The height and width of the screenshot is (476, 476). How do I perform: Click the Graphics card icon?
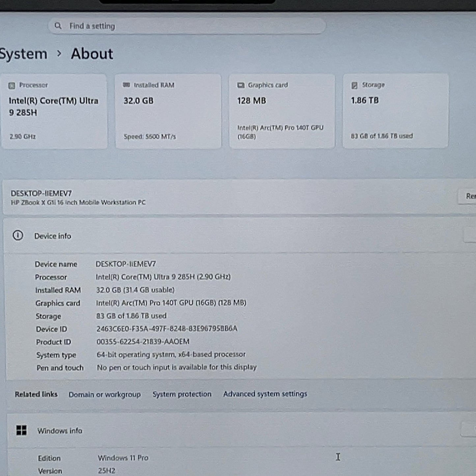click(x=241, y=85)
